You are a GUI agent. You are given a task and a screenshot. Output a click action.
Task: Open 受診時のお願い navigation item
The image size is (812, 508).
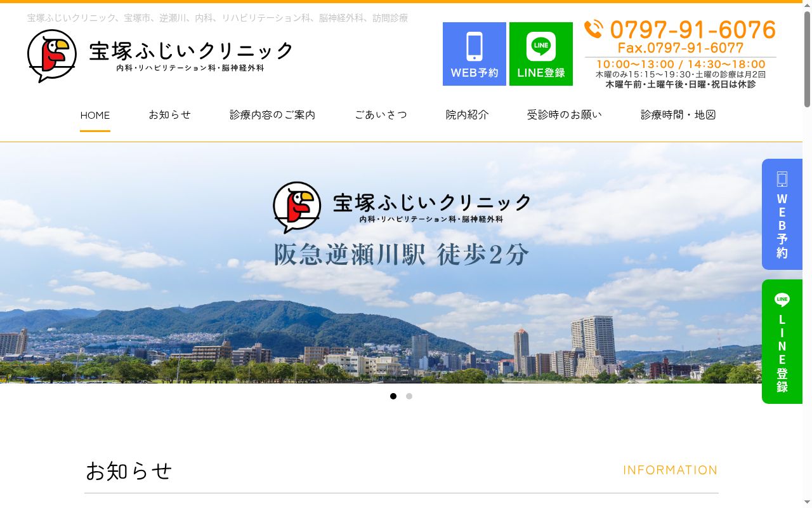click(x=565, y=115)
